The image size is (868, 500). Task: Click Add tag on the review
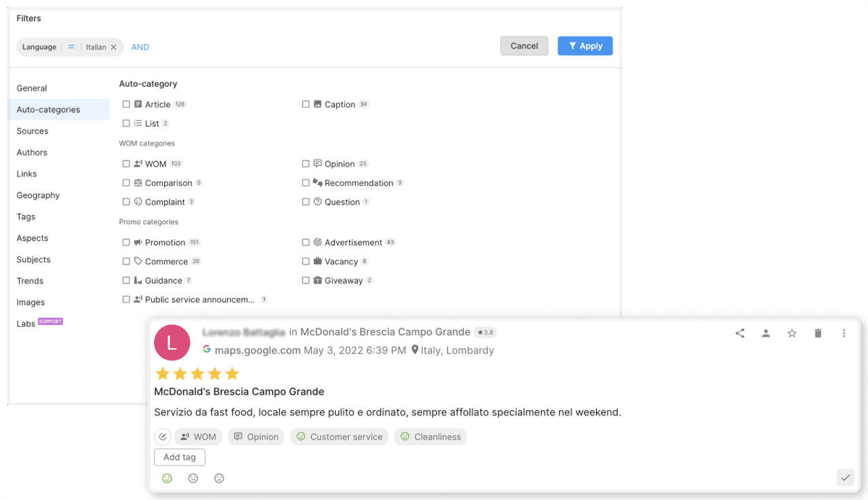pyautogui.click(x=180, y=457)
